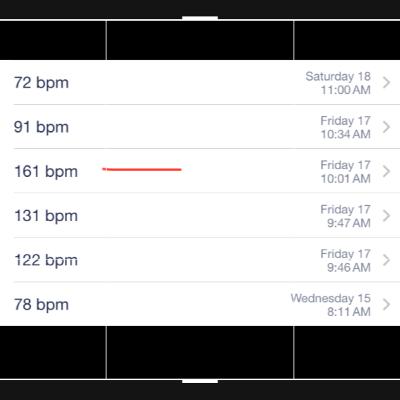Click the top crop handle
The width and height of the screenshot is (400, 400).
(x=200, y=18)
